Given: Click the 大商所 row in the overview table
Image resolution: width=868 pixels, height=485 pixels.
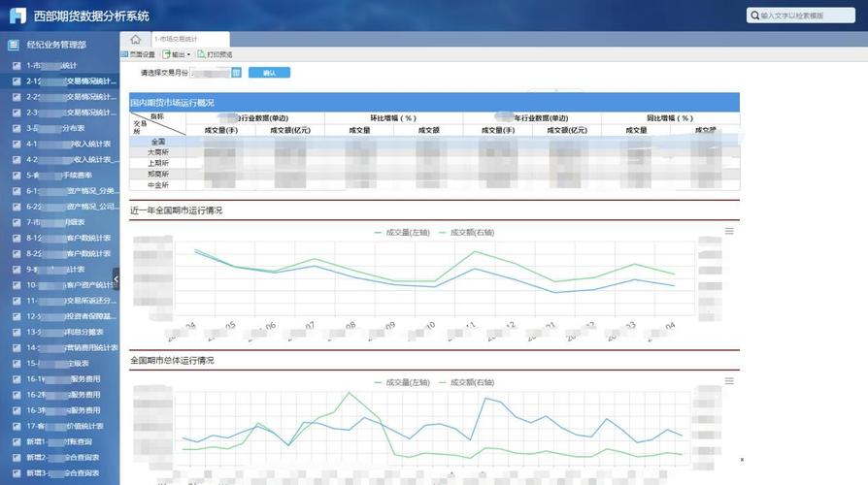Looking at the screenshot, I should pos(435,152).
